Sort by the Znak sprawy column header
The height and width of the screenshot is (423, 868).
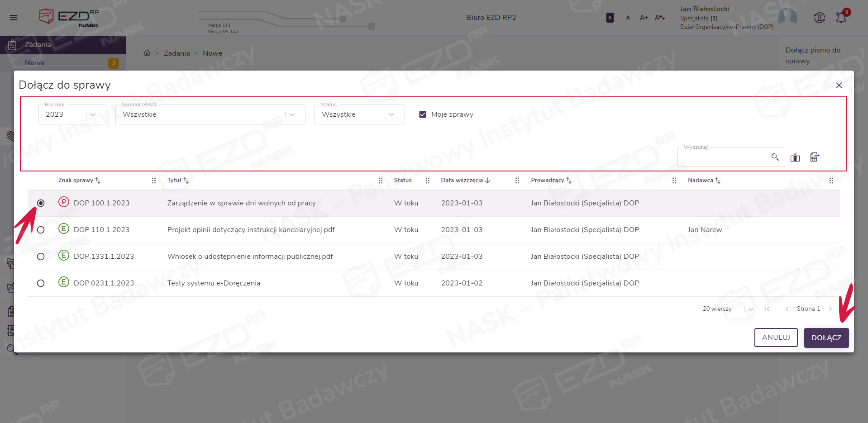(76, 181)
